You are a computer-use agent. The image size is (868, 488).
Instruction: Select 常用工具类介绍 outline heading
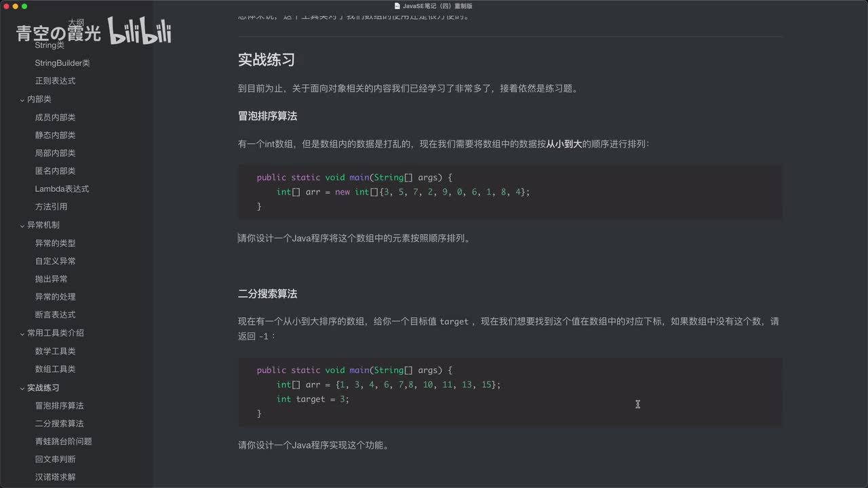[56, 333]
